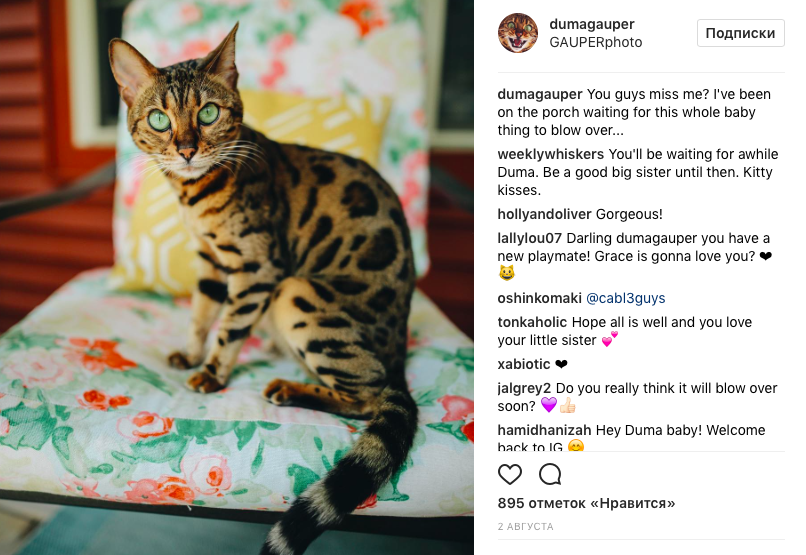Click the Подписки following button
The image size is (806, 555).
tap(740, 33)
